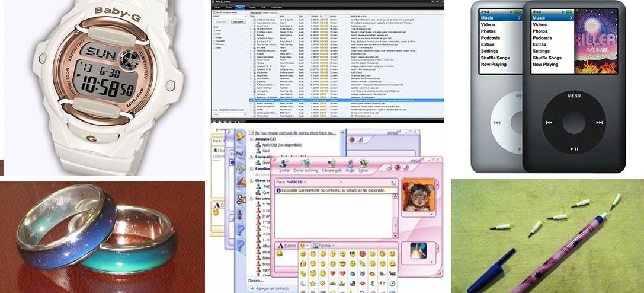
Task: Click the Audio icon in chat toolbar
Action: [350, 164]
